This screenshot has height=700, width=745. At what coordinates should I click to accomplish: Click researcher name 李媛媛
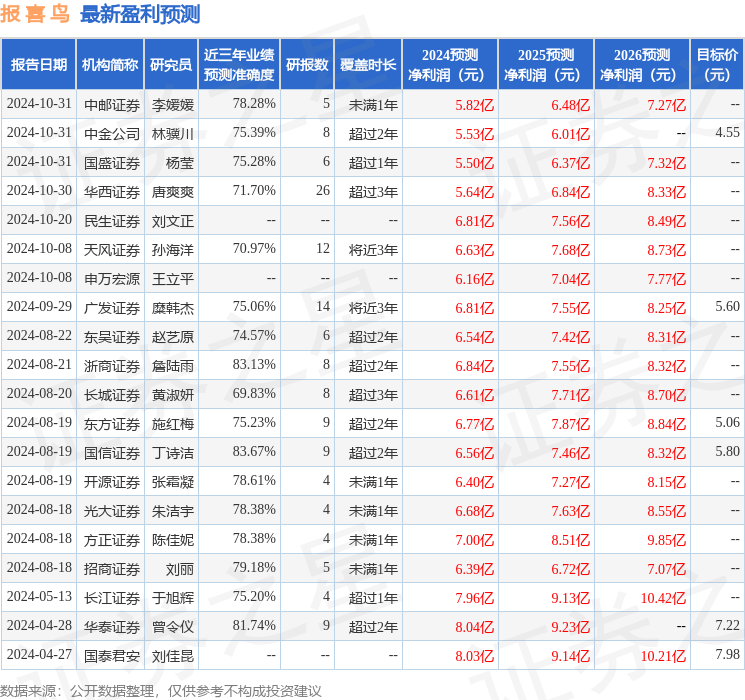pos(173,105)
